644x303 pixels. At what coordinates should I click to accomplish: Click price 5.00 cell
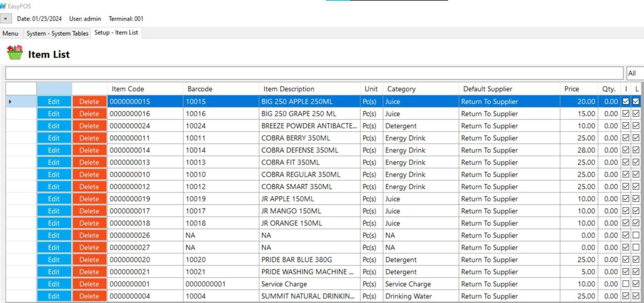tap(579, 272)
